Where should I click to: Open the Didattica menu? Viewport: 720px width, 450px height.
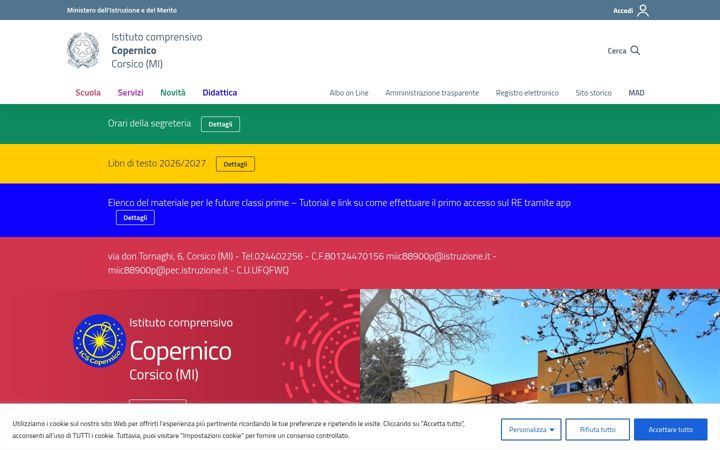pyautogui.click(x=219, y=92)
